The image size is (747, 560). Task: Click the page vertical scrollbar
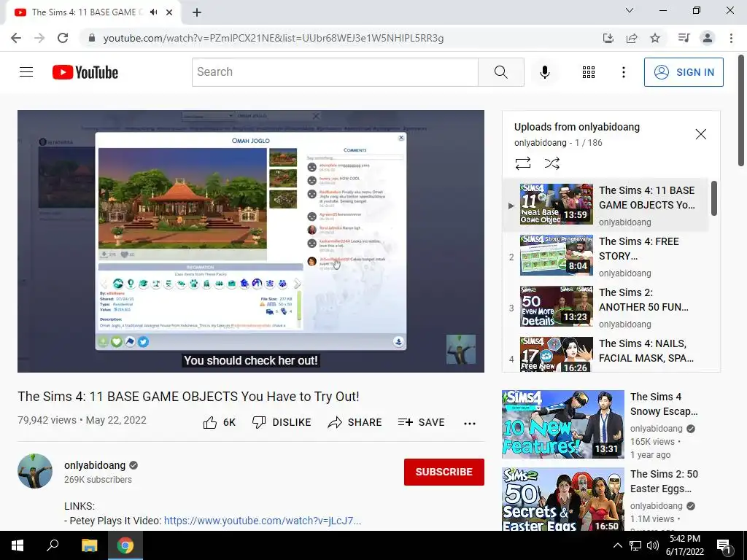click(x=741, y=111)
